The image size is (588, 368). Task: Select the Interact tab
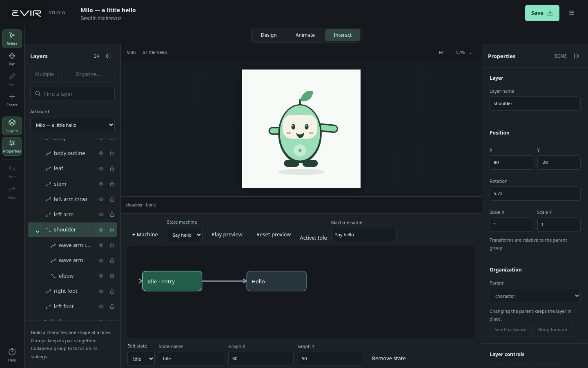pos(343,35)
